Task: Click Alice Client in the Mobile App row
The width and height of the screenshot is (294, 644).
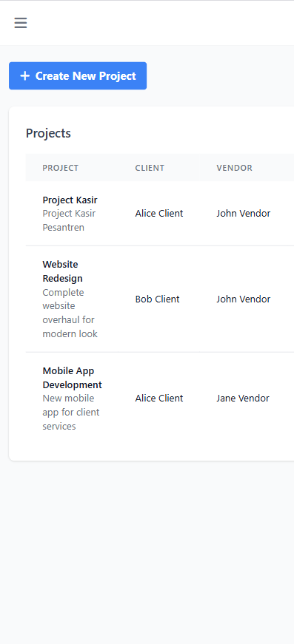Action: pyautogui.click(x=159, y=399)
